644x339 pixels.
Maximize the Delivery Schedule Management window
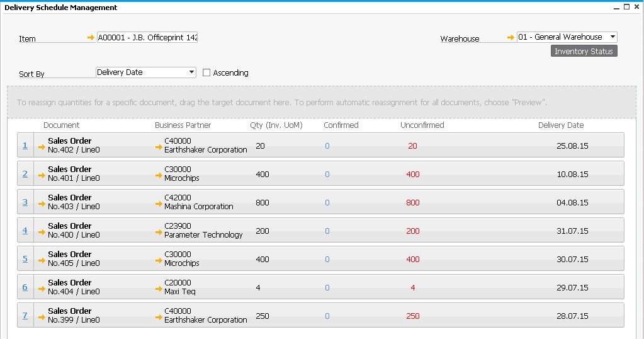626,7
